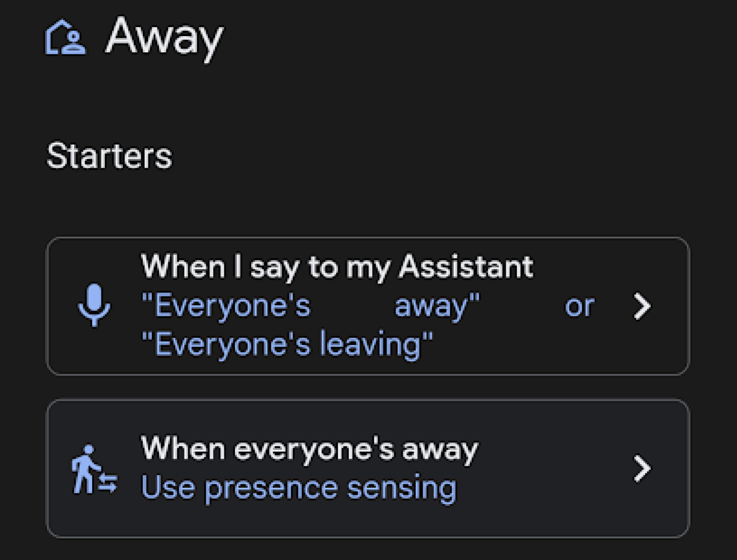The width and height of the screenshot is (737, 560).
Task: Select the "Away" routine title
Action: [164, 38]
